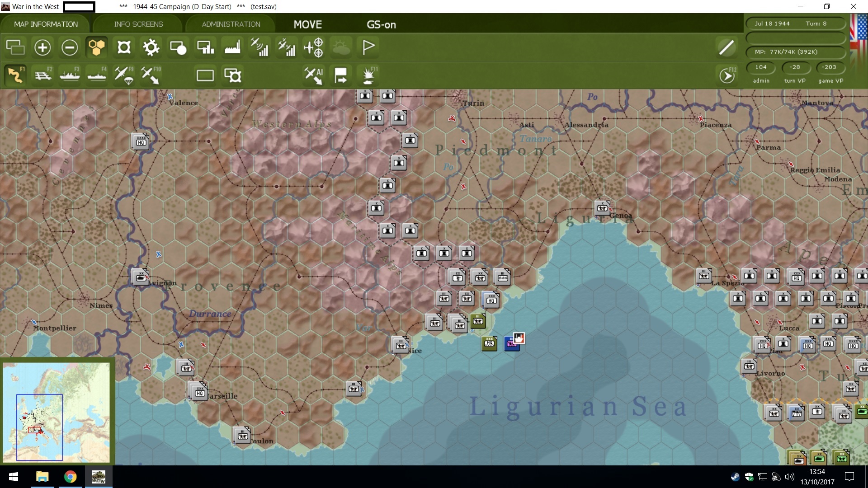Click the overlapping windows icon in toolbar
Image resolution: width=868 pixels, height=488 pixels.
click(x=15, y=47)
